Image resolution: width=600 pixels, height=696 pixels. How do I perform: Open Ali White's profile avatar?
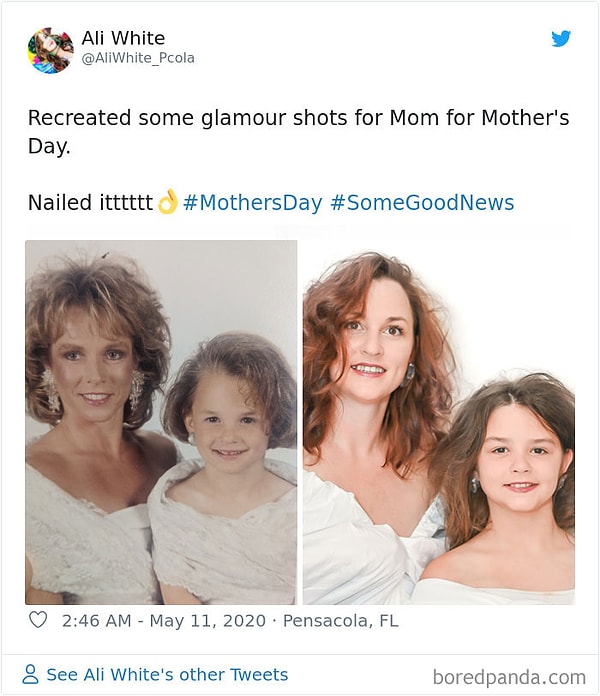tap(50, 50)
